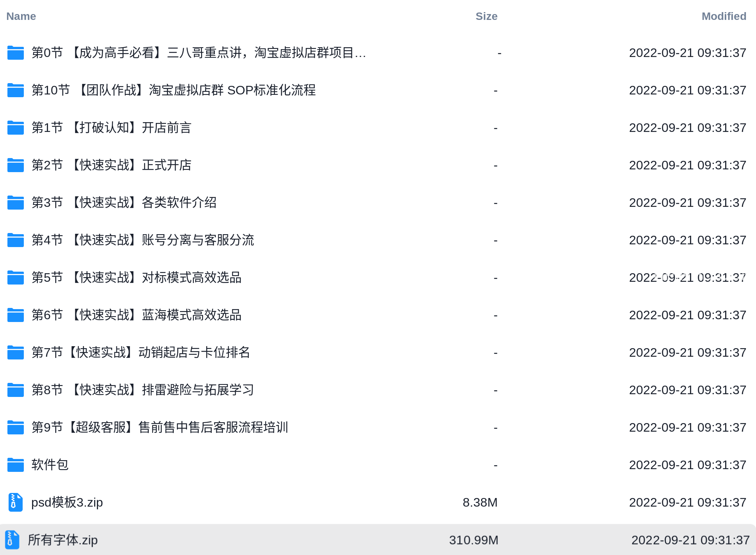Viewport: 756px width, 555px height.
Task: Click the modified date of 软件包
Action: click(x=688, y=465)
